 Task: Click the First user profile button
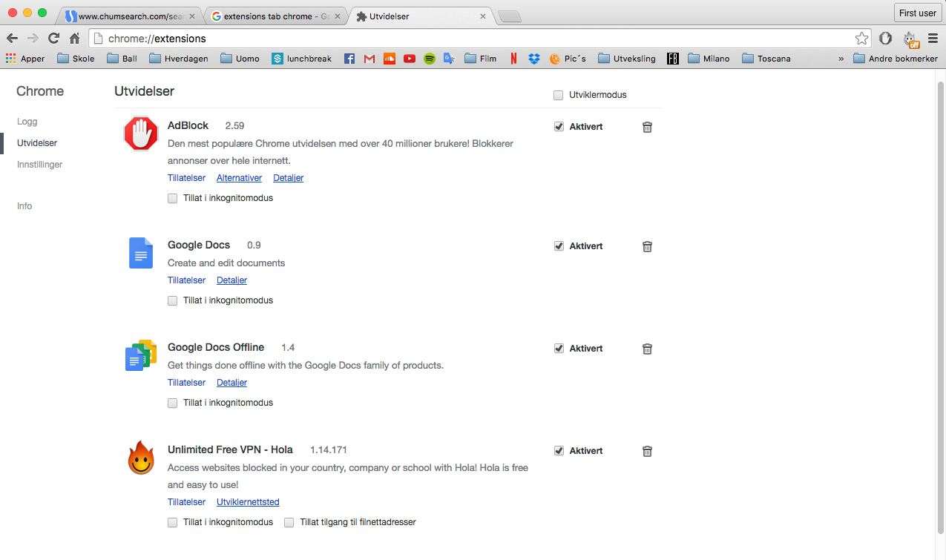coord(918,13)
